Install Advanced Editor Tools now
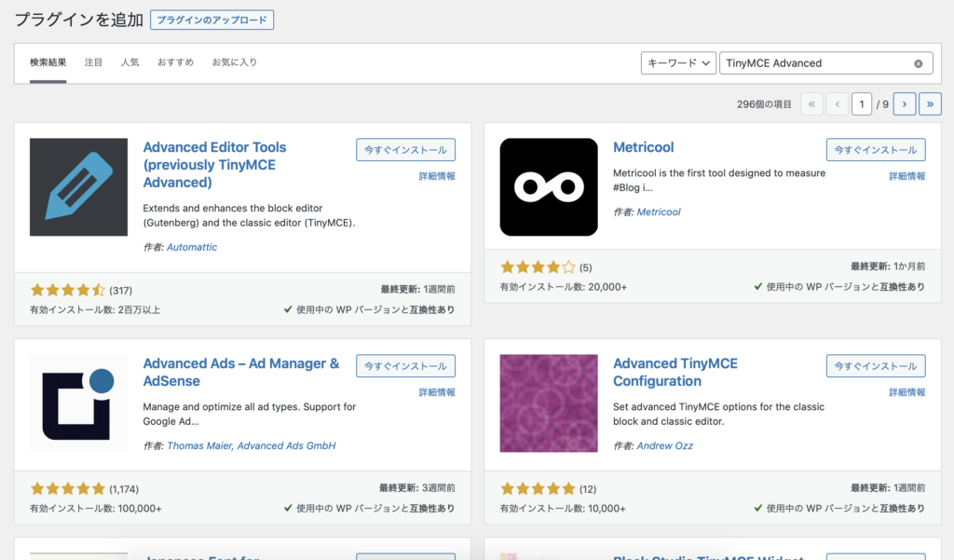The width and height of the screenshot is (954, 560). coord(405,150)
